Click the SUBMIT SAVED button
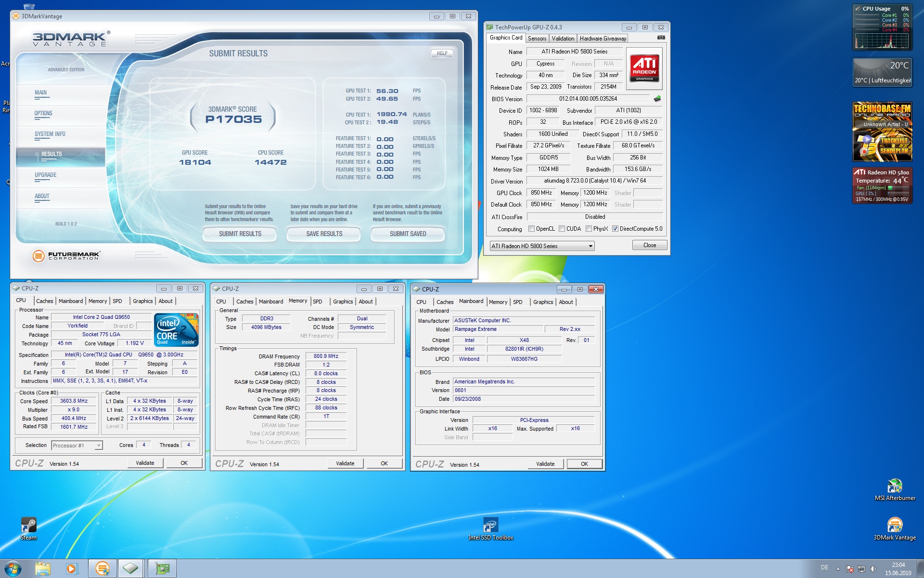The width and height of the screenshot is (924, 578). point(408,234)
